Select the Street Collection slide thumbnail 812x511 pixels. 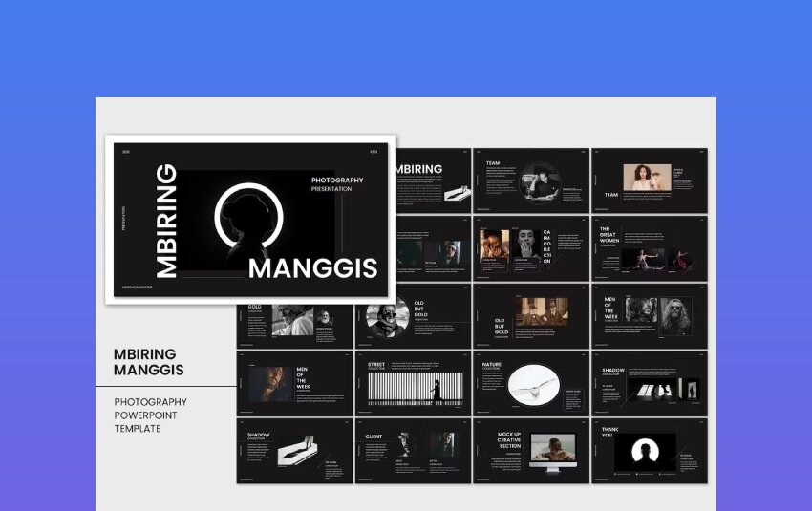click(413, 383)
